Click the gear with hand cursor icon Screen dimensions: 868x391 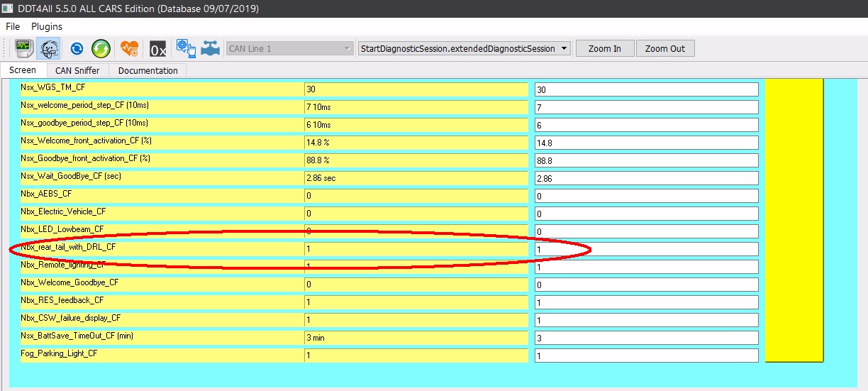point(186,49)
